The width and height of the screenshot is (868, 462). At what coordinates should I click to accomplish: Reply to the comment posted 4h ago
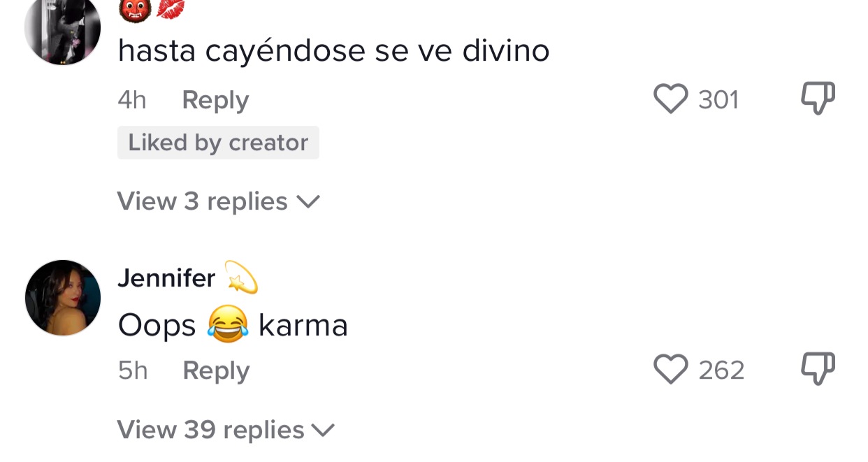tap(215, 101)
